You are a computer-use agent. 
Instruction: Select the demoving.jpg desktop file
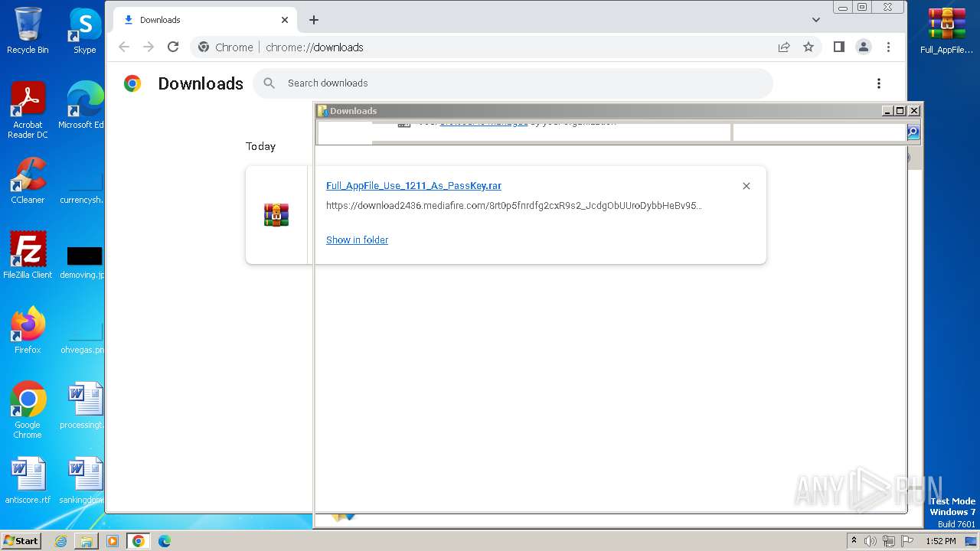[83, 262]
